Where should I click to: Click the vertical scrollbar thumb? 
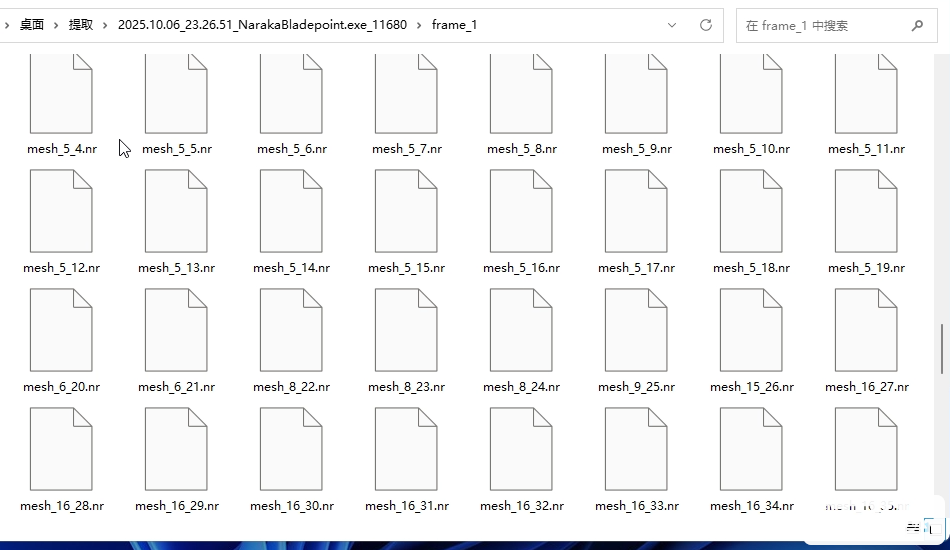point(942,348)
